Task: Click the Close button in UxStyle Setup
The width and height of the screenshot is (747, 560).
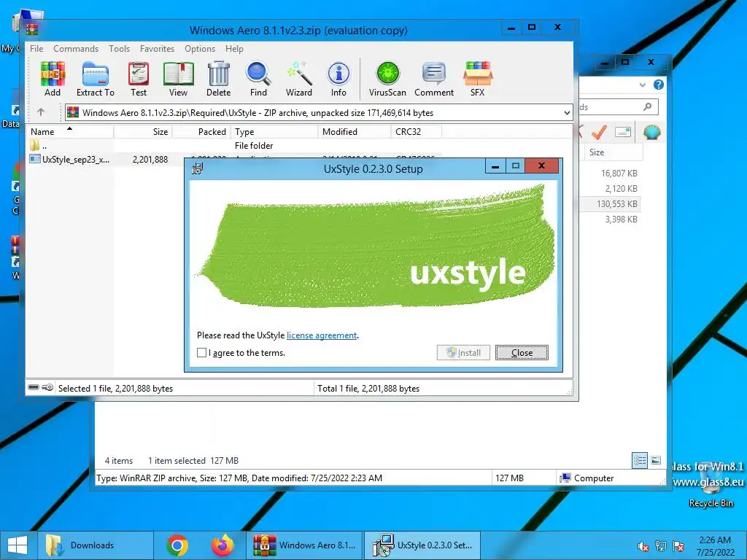Action: 522,352
